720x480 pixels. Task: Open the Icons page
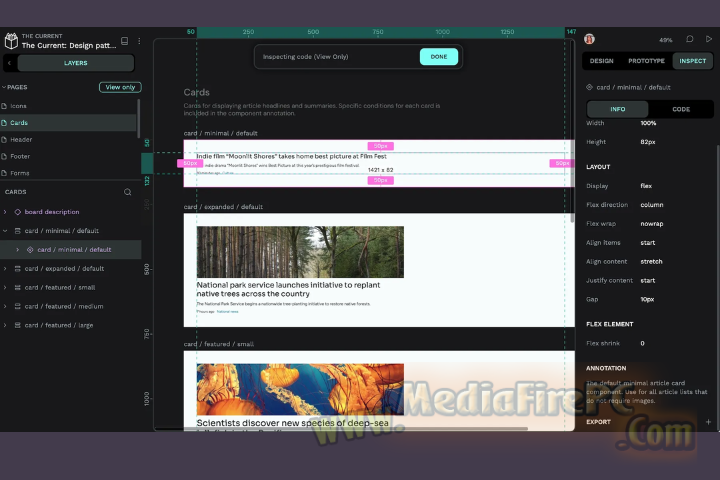(x=68, y=106)
